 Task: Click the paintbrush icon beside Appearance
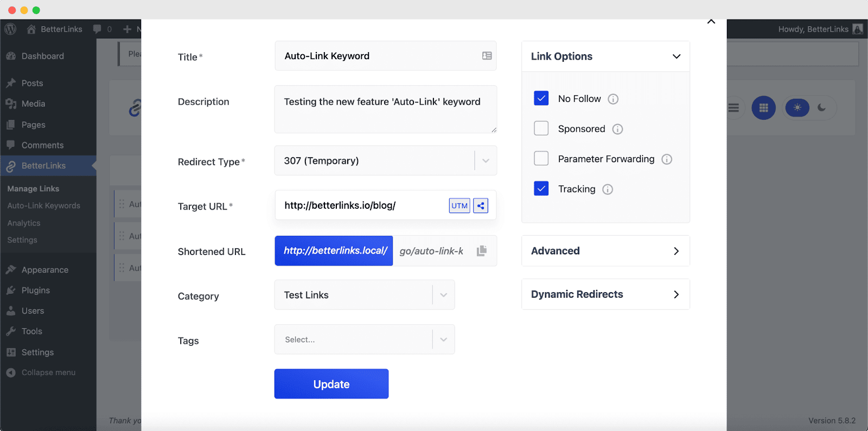click(11, 270)
